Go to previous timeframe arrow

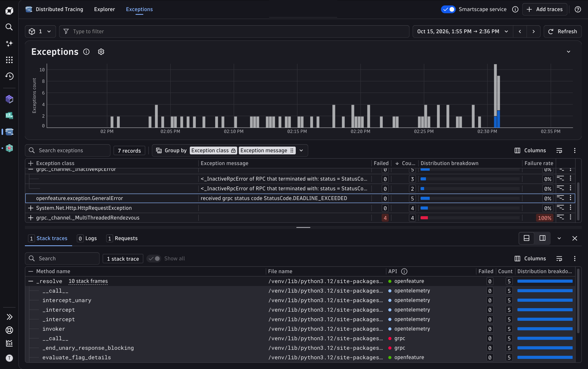point(520,31)
